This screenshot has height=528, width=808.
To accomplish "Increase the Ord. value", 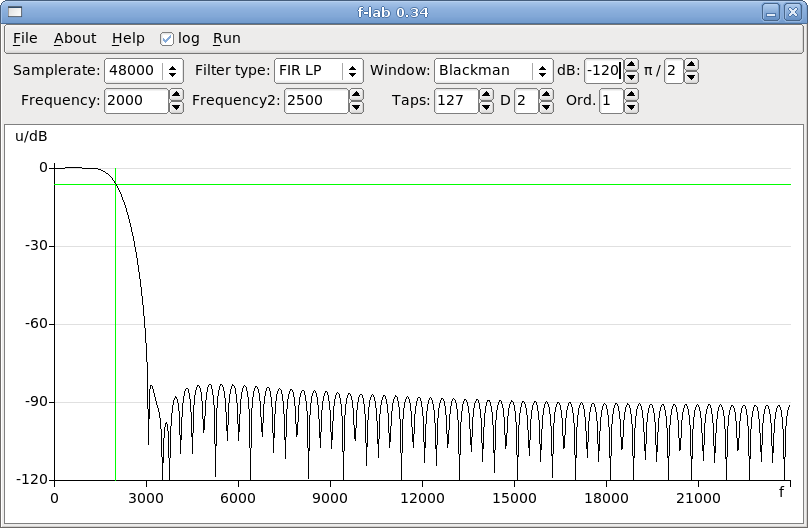I will [x=631, y=95].
